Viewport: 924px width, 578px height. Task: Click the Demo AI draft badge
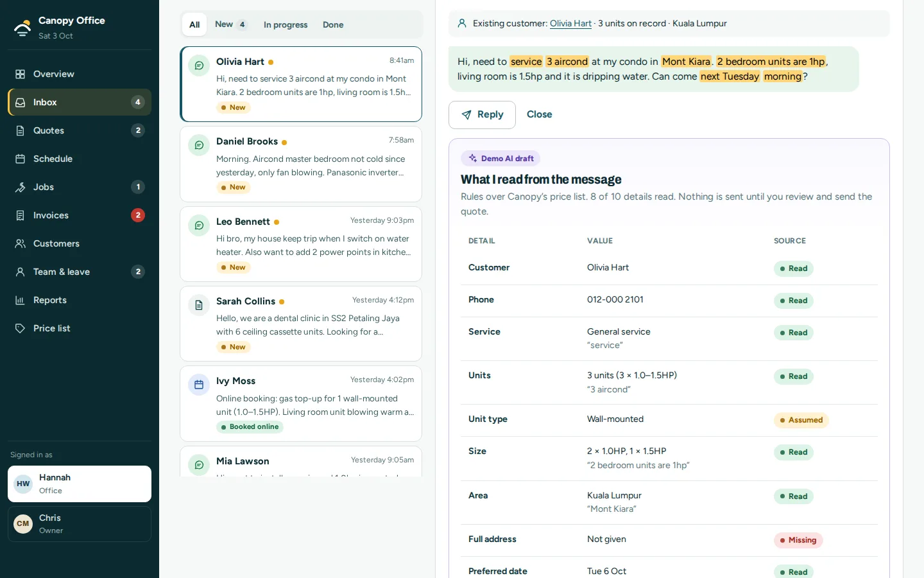click(501, 158)
